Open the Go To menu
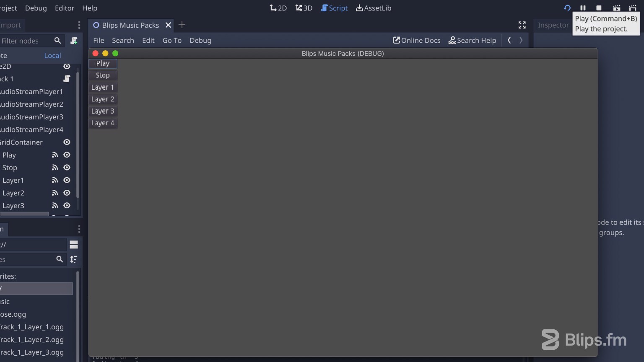This screenshot has height=362, width=644. tap(172, 40)
